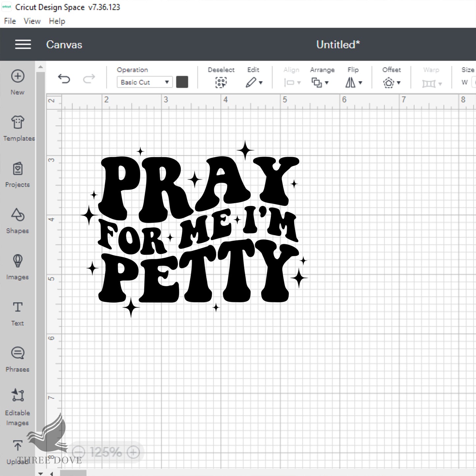Click the Undo arrow

(64, 78)
